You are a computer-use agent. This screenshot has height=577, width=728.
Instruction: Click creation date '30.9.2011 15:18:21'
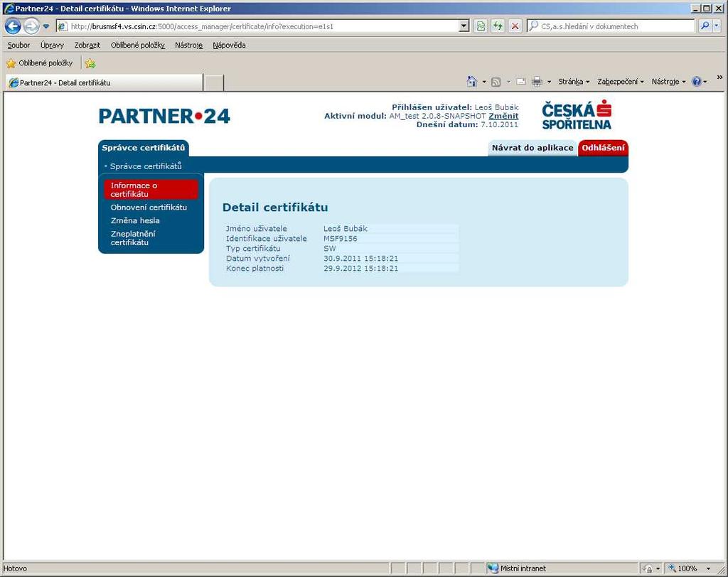coord(360,259)
